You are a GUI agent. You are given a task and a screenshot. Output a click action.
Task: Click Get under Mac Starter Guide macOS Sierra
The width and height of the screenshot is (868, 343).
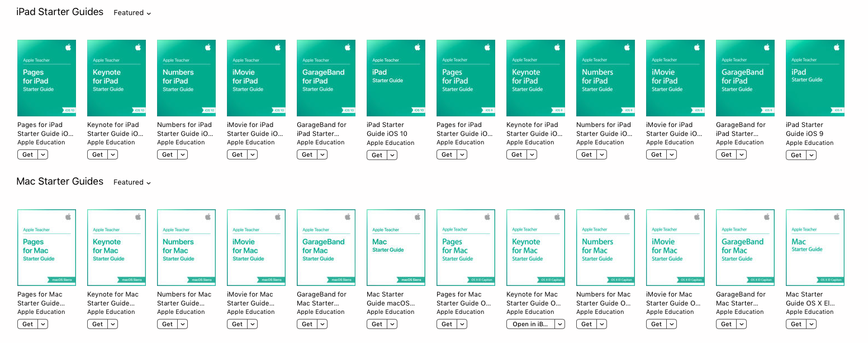point(377,324)
